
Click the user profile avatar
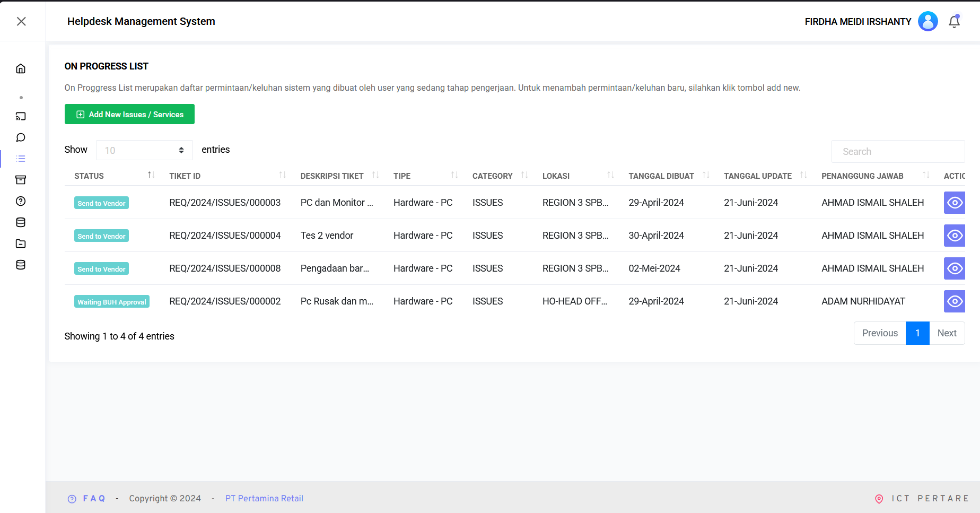928,21
